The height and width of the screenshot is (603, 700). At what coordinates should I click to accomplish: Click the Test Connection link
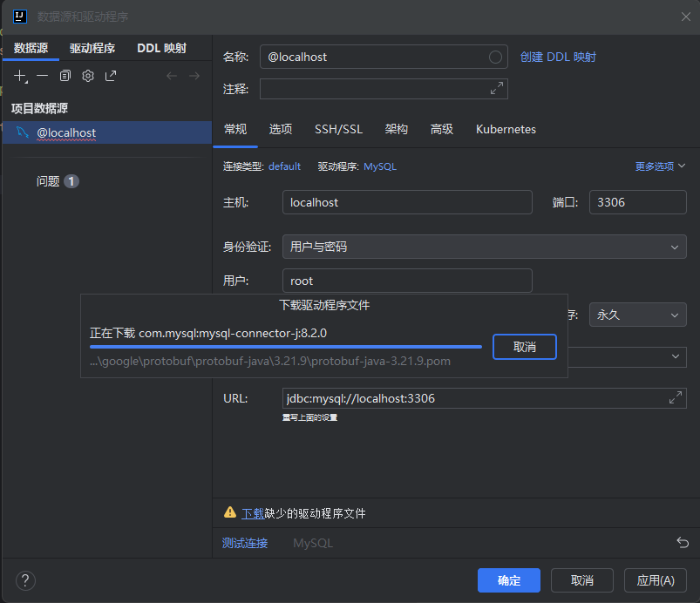click(x=245, y=543)
